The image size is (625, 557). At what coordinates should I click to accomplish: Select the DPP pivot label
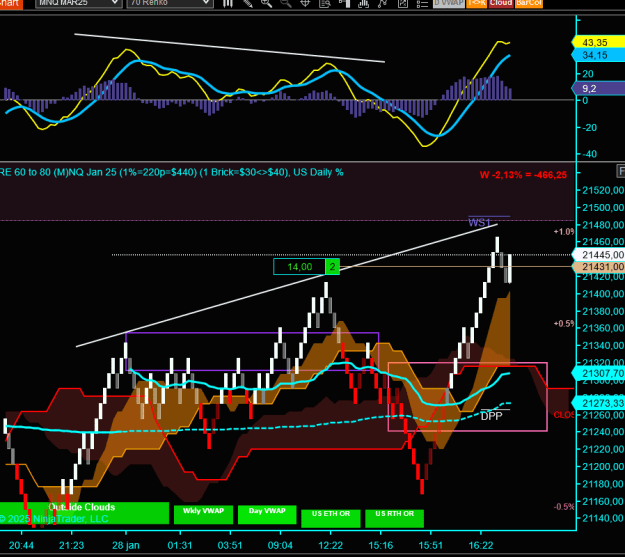(x=491, y=416)
